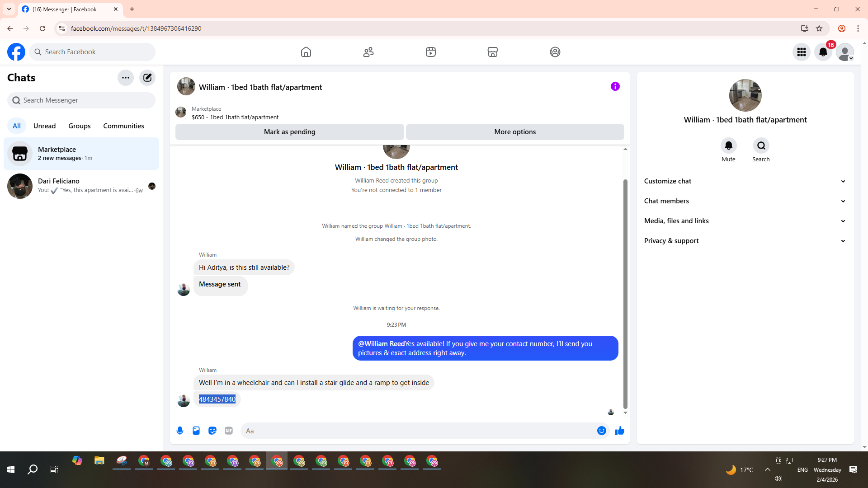Switch to the Unread chats tab
This screenshot has width=868, height=488.
pos(44,126)
